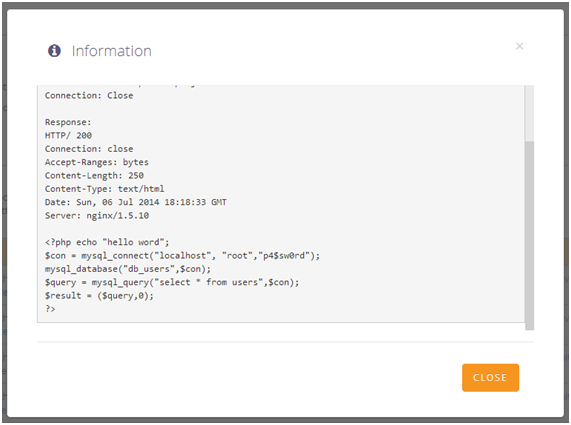Click the vertical scrollbar thumb in response panel
Image resolution: width=571 pixels, height=425 pixels.
point(529,235)
